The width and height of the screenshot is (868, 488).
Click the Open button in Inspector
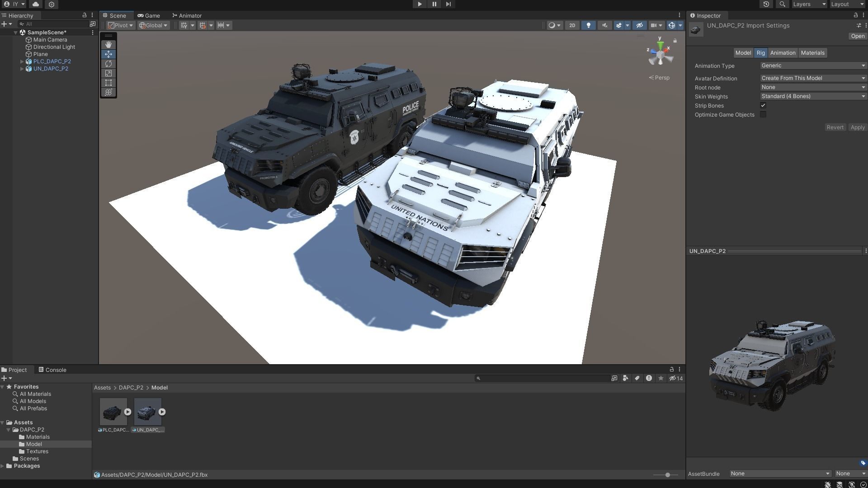[x=857, y=36]
